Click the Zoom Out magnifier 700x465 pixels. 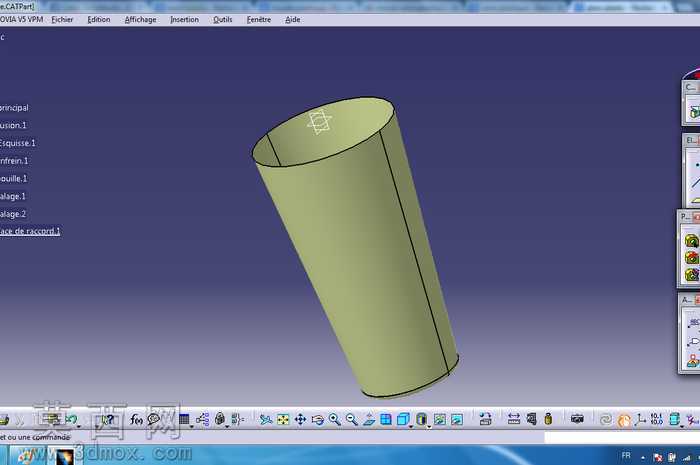pos(352,419)
